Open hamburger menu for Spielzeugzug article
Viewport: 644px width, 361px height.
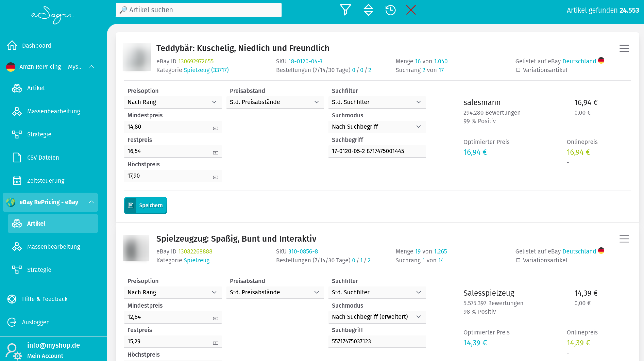624,239
